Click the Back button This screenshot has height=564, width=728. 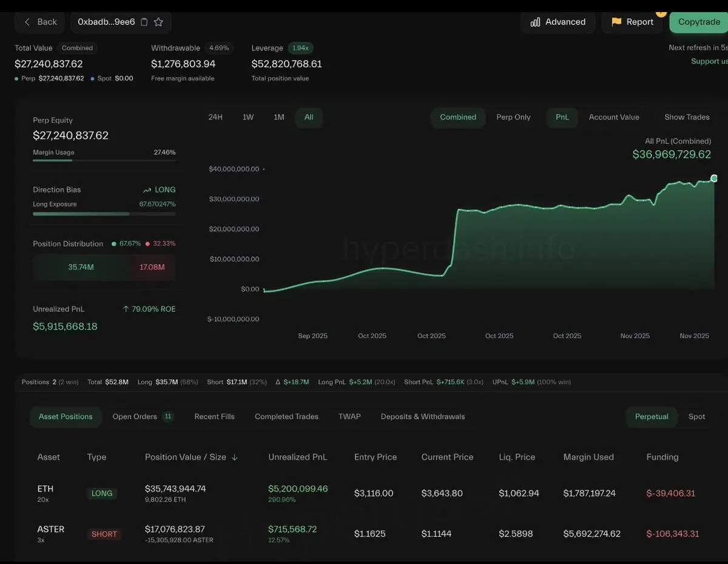pyautogui.click(x=40, y=22)
